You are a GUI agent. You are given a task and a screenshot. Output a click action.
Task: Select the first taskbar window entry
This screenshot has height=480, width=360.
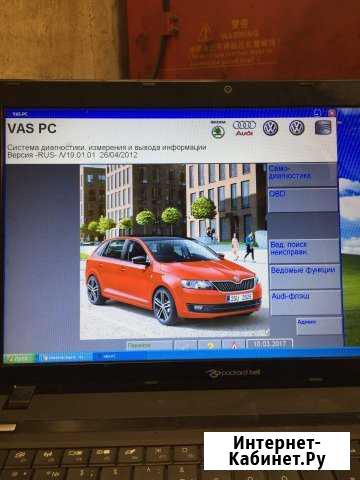tap(64, 358)
